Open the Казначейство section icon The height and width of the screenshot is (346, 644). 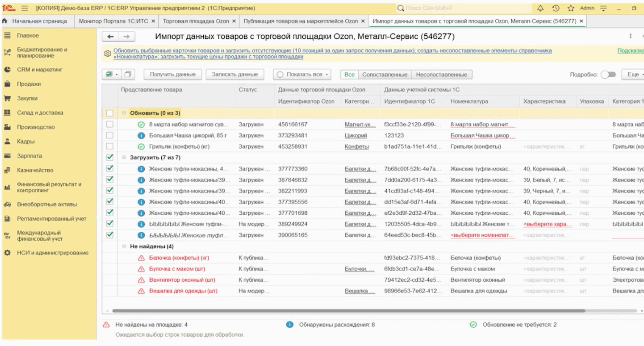7,170
